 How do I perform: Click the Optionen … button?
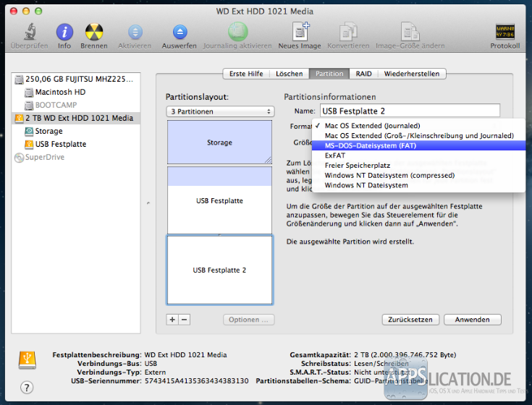pos(249,320)
